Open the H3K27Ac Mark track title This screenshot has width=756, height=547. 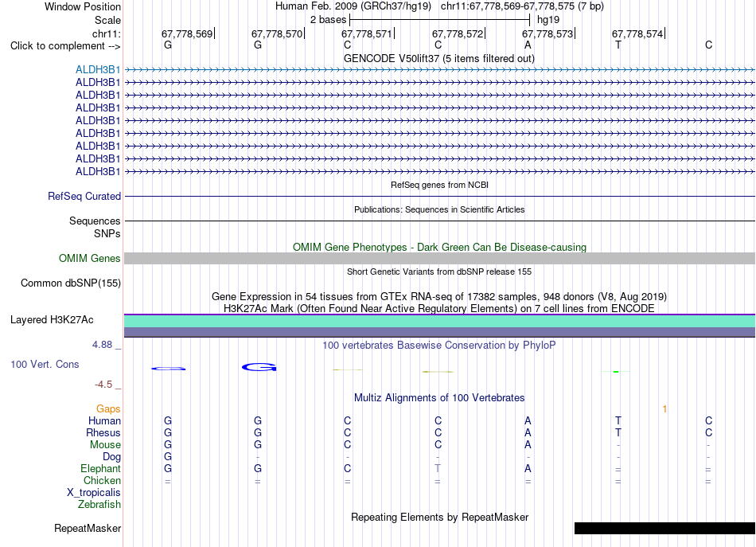tap(439, 308)
